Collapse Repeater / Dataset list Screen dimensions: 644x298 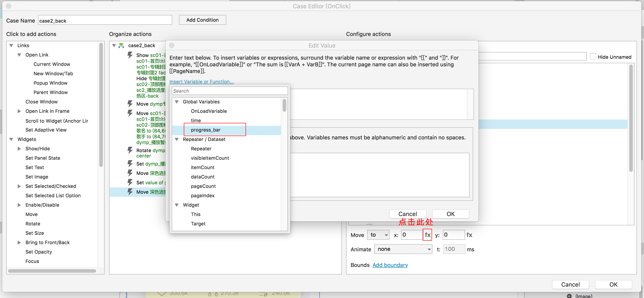(177, 139)
